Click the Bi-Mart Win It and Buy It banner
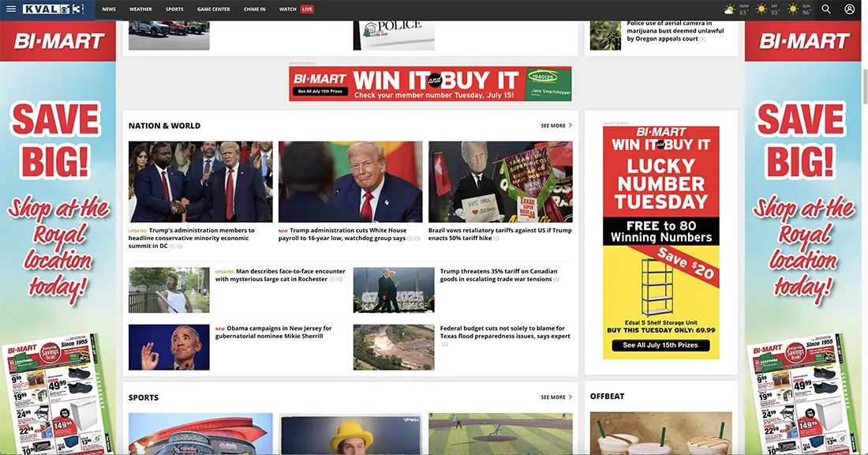Screen dimensions: 868x455 (430, 84)
